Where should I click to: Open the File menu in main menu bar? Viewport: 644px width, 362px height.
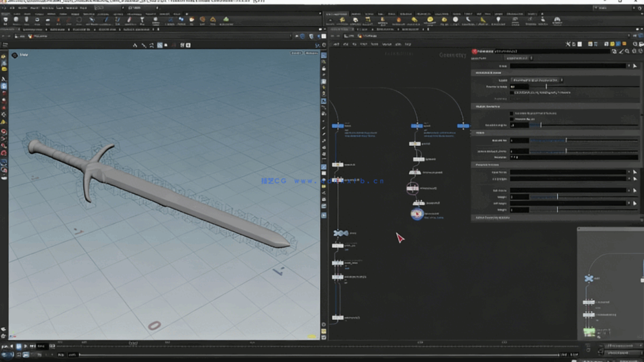click(6, 8)
